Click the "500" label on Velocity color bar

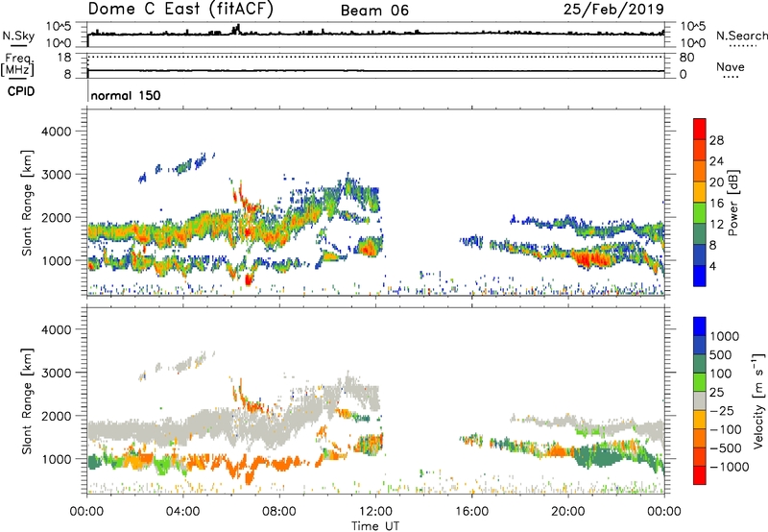pos(722,355)
